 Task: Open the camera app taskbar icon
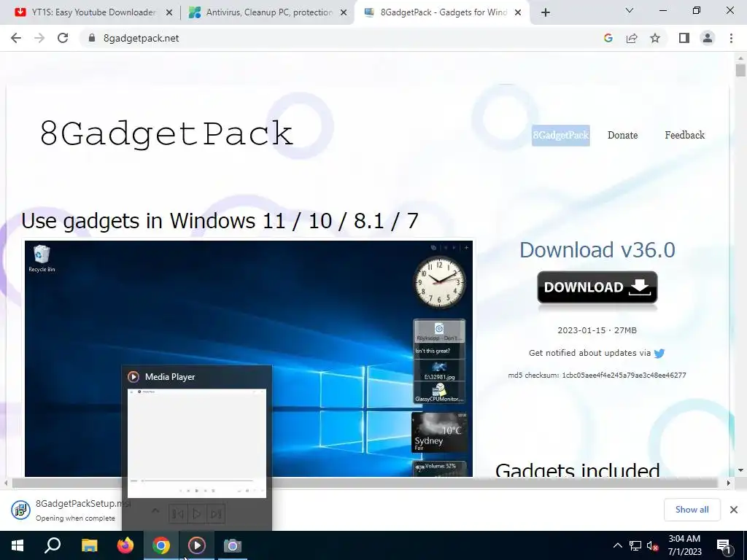233,545
